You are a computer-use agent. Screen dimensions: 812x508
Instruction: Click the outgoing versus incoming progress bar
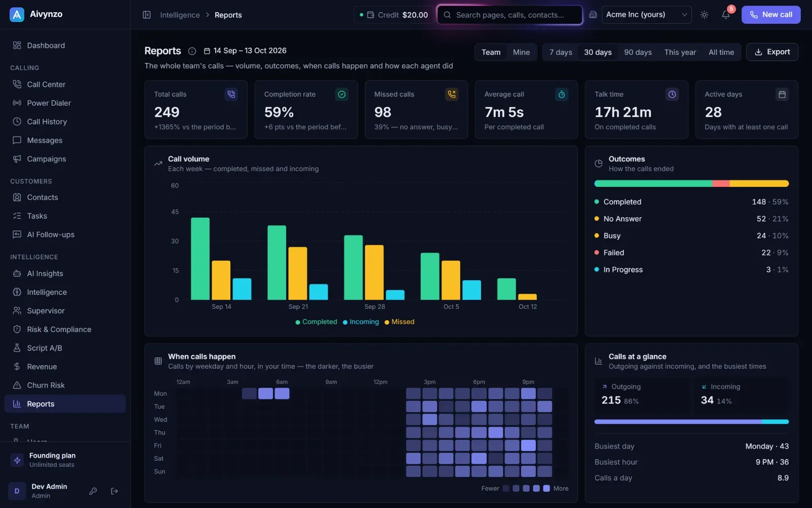click(x=691, y=422)
